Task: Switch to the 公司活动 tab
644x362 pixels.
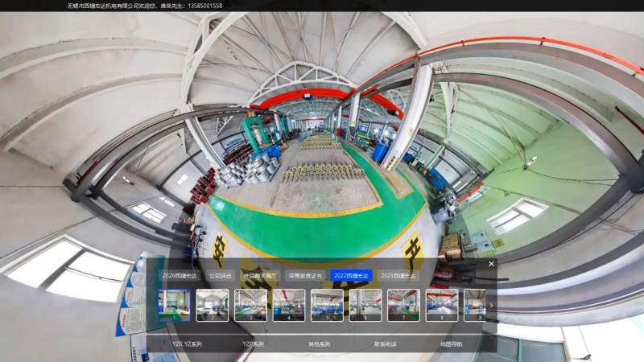Action: point(220,276)
